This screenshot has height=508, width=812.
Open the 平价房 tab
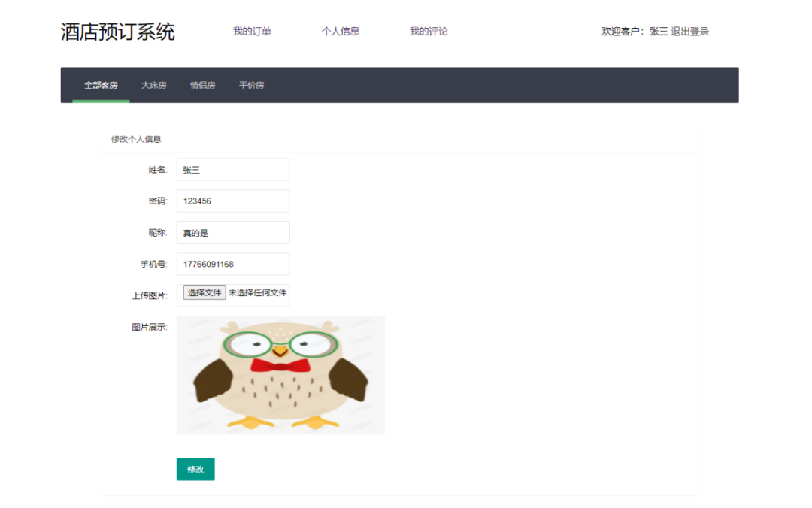pyautogui.click(x=251, y=85)
